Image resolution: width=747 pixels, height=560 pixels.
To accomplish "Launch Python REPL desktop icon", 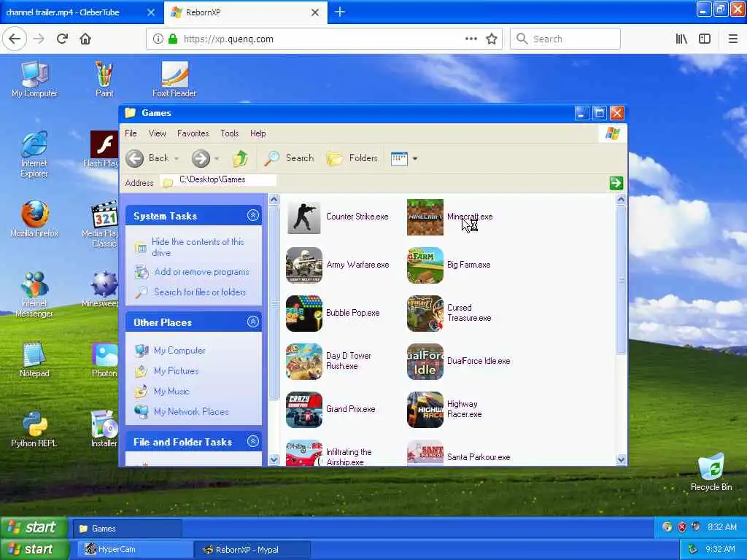I will [34, 429].
